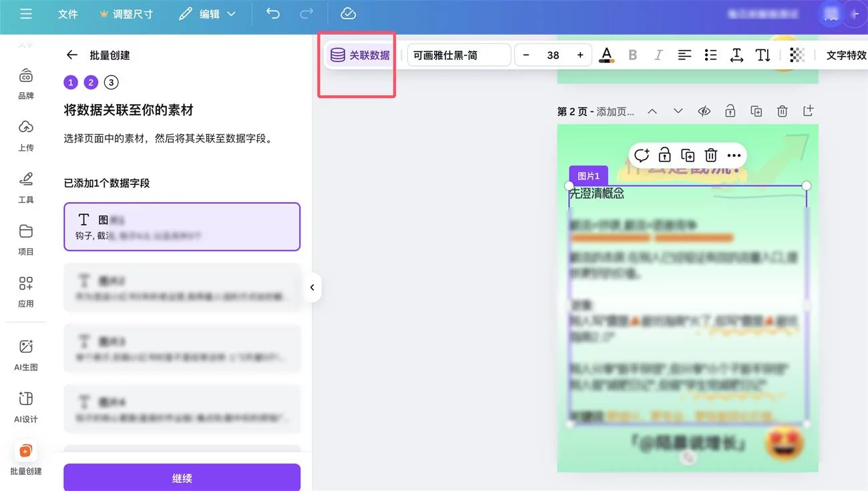Toggle bold formatting
Viewport: 868px width, 491px height.
click(632, 55)
